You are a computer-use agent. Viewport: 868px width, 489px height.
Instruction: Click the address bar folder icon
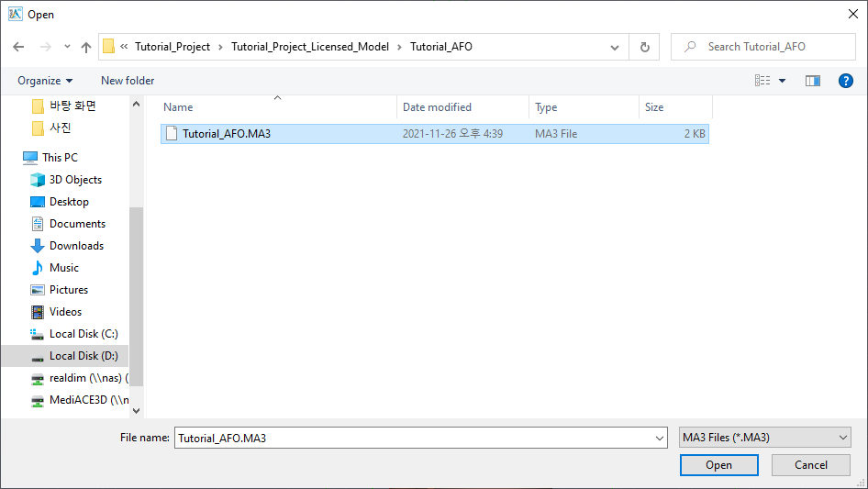tap(109, 47)
